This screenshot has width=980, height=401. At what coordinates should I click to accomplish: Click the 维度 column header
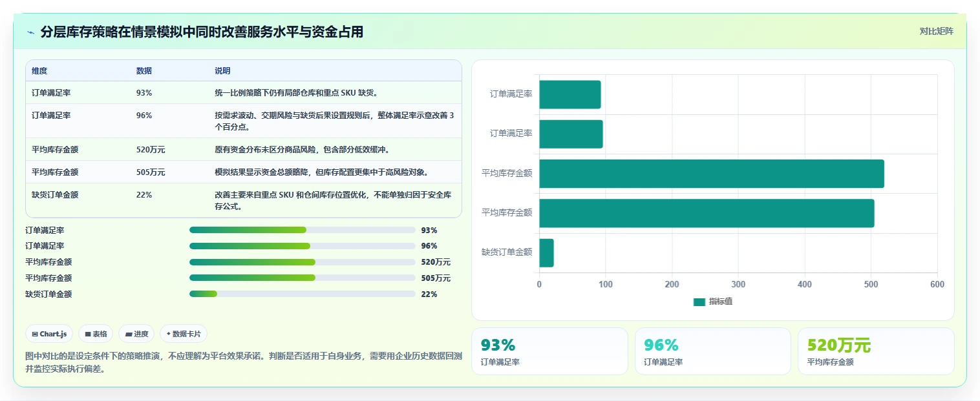point(39,71)
